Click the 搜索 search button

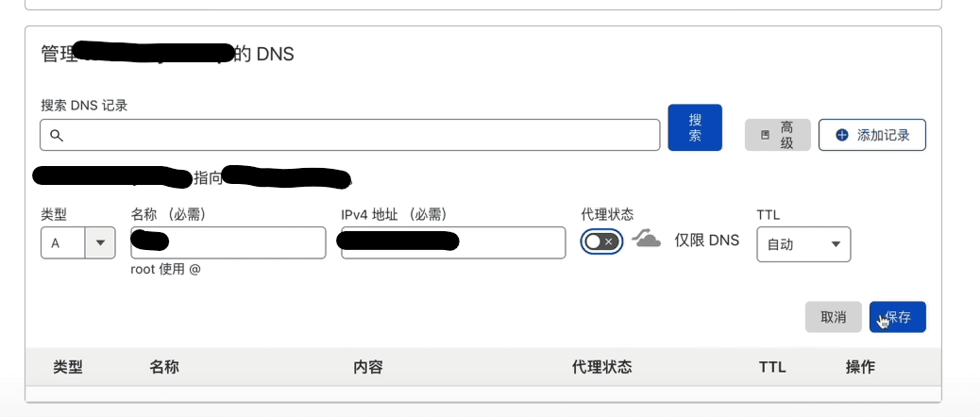tap(695, 127)
